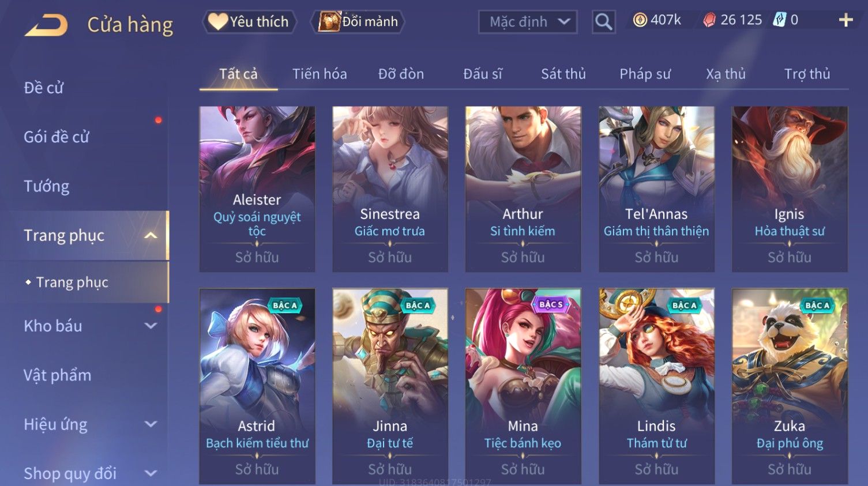Screen dimensions: 868x486
Task: Open search with the magnifier icon
Action: click(604, 22)
